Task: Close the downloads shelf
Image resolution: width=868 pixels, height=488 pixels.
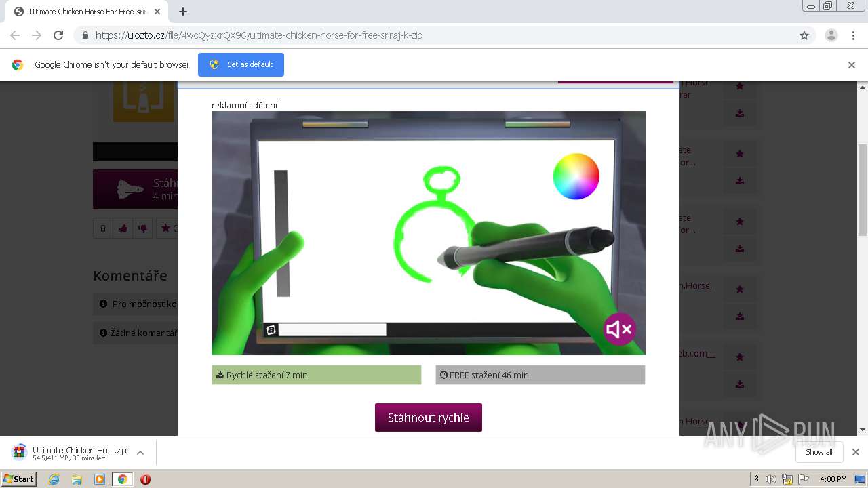Action: click(x=856, y=452)
